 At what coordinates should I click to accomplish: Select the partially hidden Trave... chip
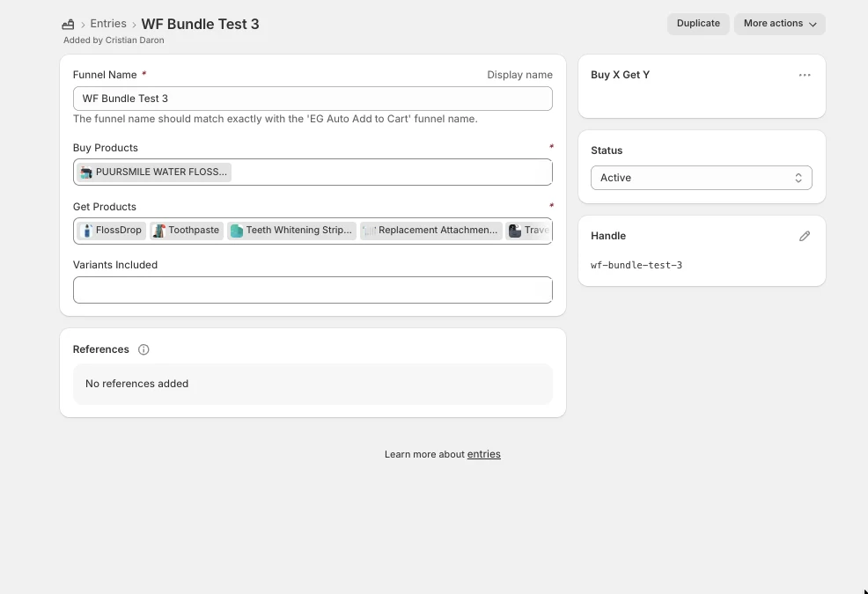coord(529,231)
